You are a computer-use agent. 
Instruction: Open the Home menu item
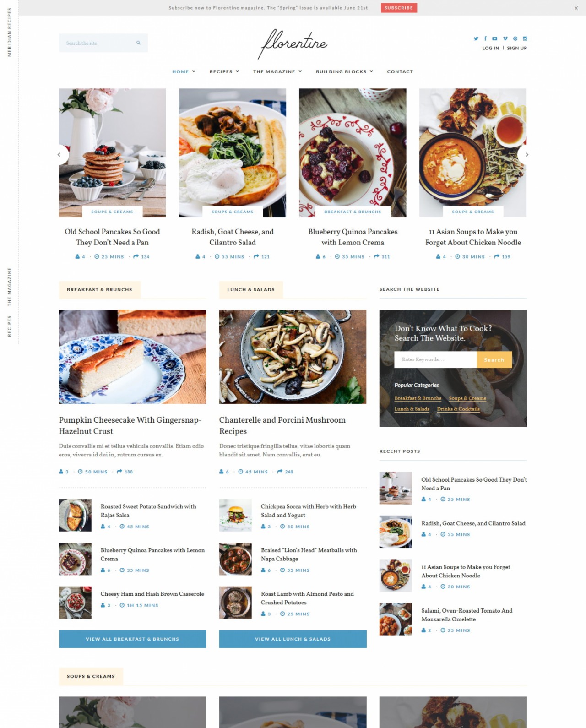184,71
